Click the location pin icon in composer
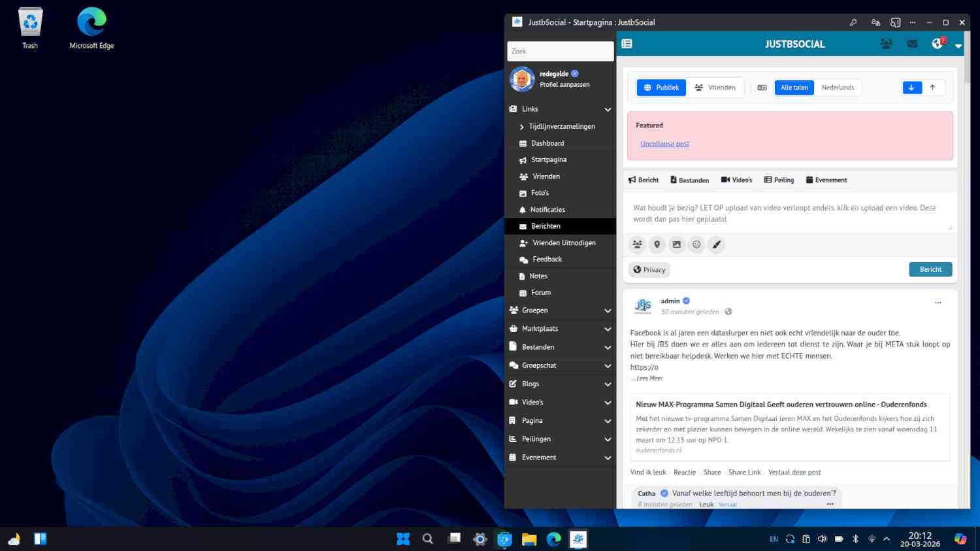This screenshot has height=551, width=980. pyautogui.click(x=657, y=244)
